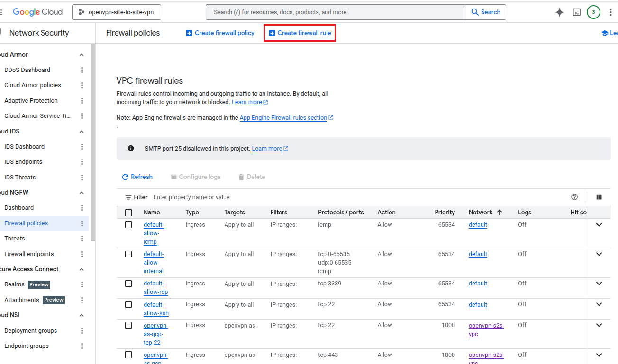Open three-dot menu beside Firewall endpoints
The height and width of the screenshot is (364, 618).
click(x=82, y=254)
